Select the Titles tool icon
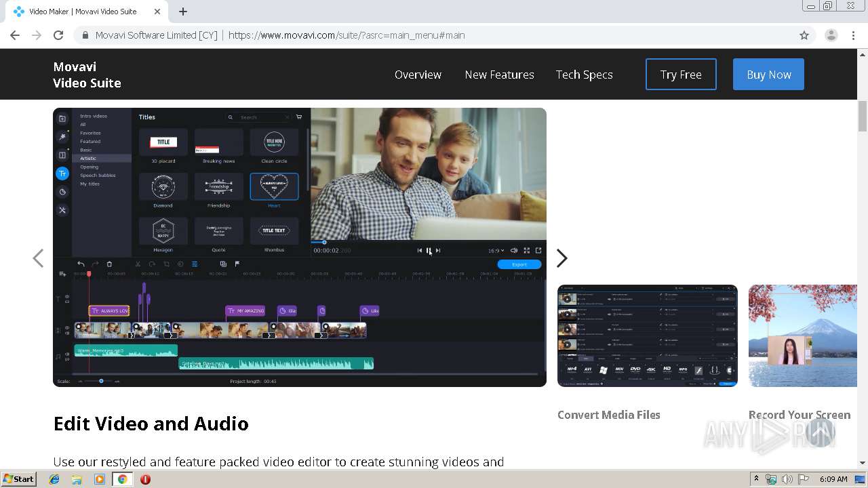 click(x=62, y=174)
